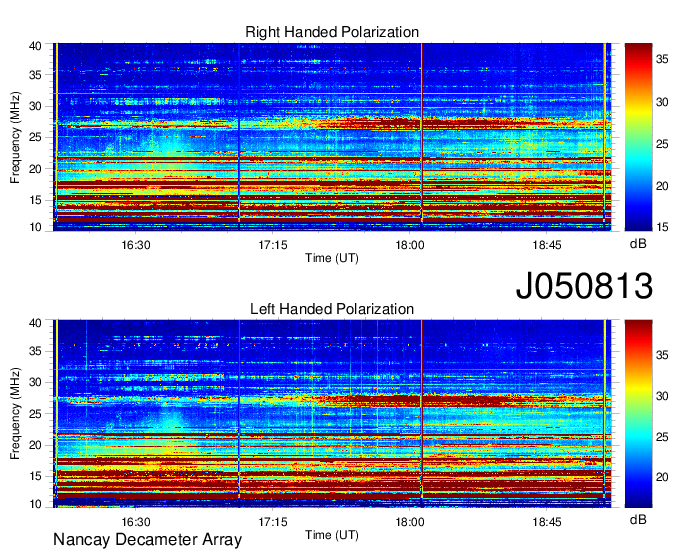The image size is (680, 552).
Task: Click the 25 MHz tick on Left Handed plot
Action: click(x=35, y=414)
